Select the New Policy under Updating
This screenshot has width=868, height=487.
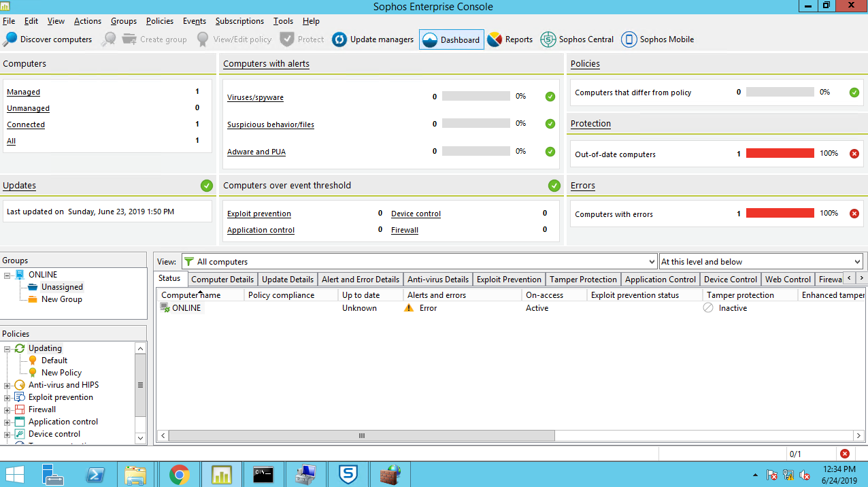click(61, 373)
